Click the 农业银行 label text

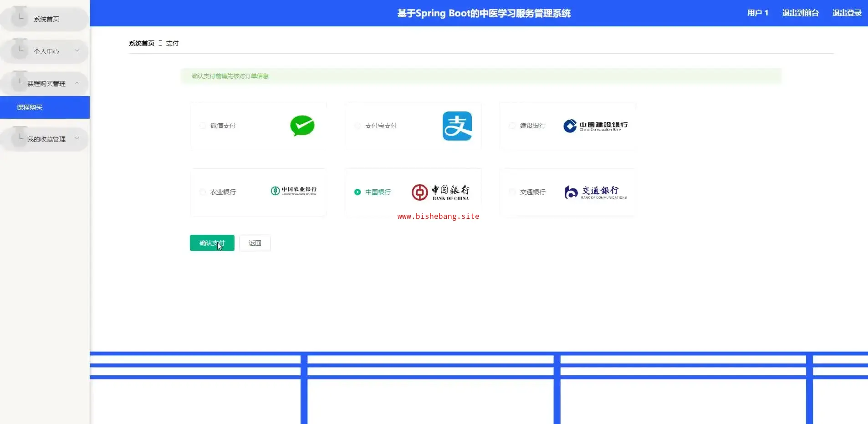pyautogui.click(x=223, y=192)
